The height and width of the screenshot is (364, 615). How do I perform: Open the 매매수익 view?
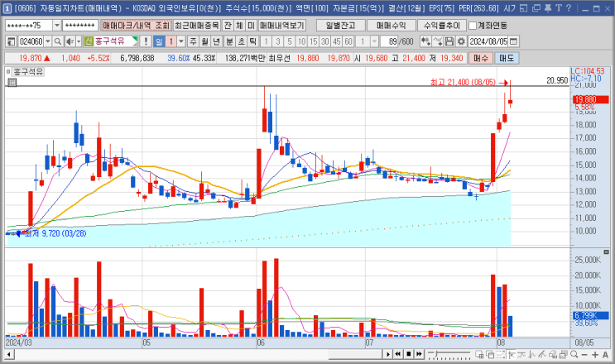[391, 26]
